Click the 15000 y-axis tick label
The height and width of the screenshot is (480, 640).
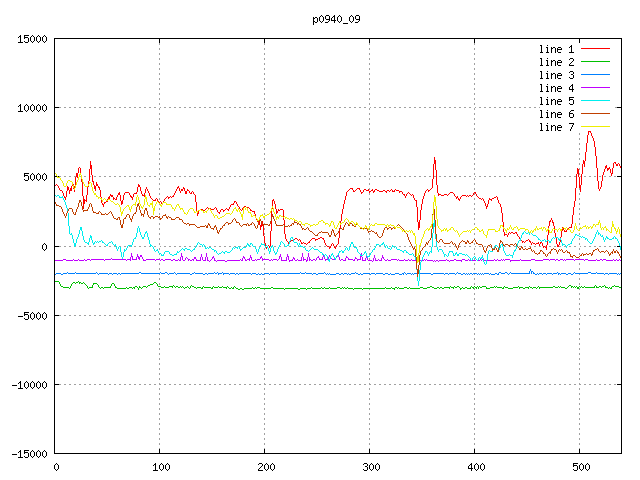32,39
